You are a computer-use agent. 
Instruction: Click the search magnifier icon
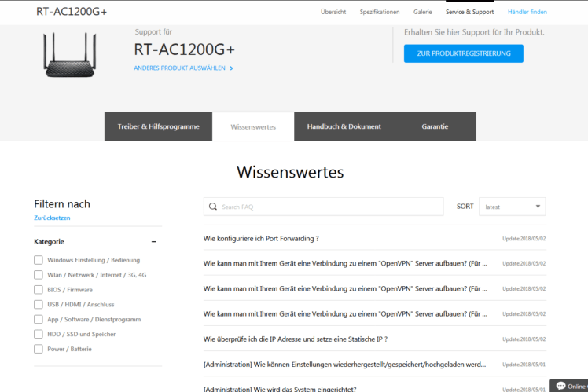point(213,207)
